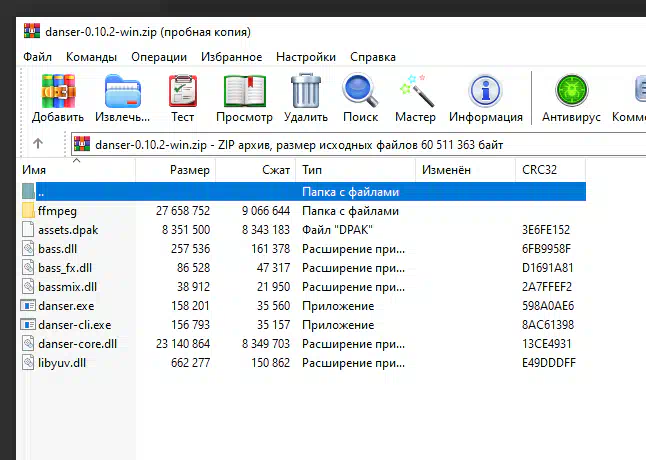646x460 pixels.
Task: Sort files by Имя column header
Action: click(x=77, y=170)
